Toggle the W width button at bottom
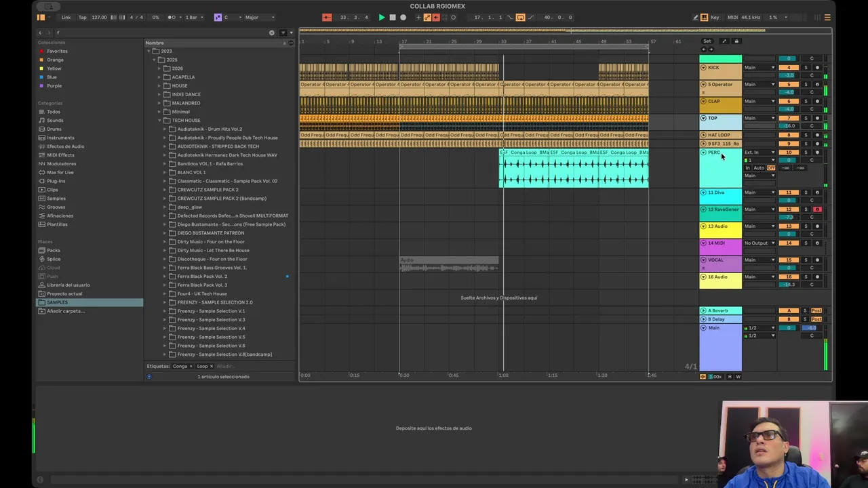The width and height of the screenshot is (868, 488). pyautogui.click(x=738, y=377)
